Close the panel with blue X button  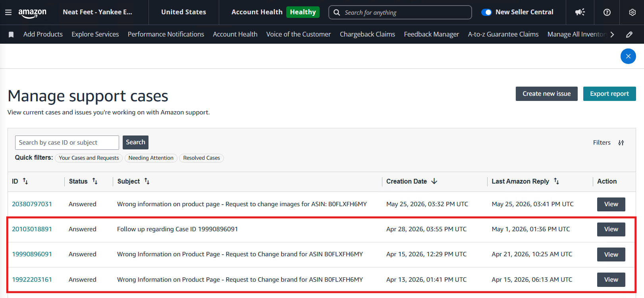click(x=628, y=56)
